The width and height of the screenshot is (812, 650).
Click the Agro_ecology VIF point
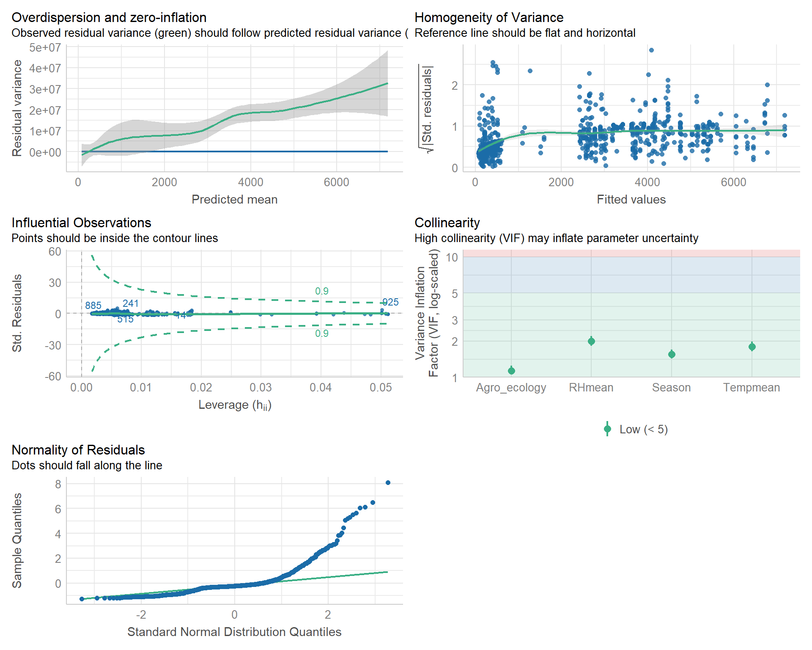point(511,371)
